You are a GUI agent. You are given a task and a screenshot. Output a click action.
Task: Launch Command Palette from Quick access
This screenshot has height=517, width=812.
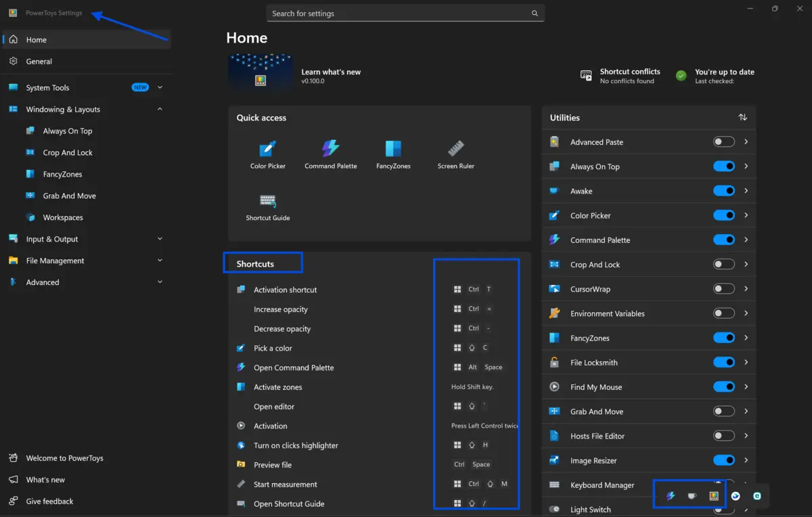click(x=330, y=154)
